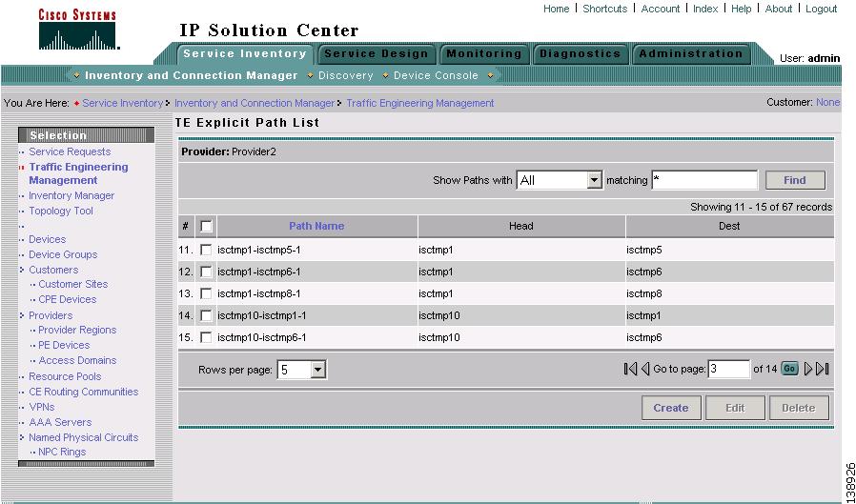Open the Administration tab
Screen dimensions: 856x504
[x=690, y=54]
